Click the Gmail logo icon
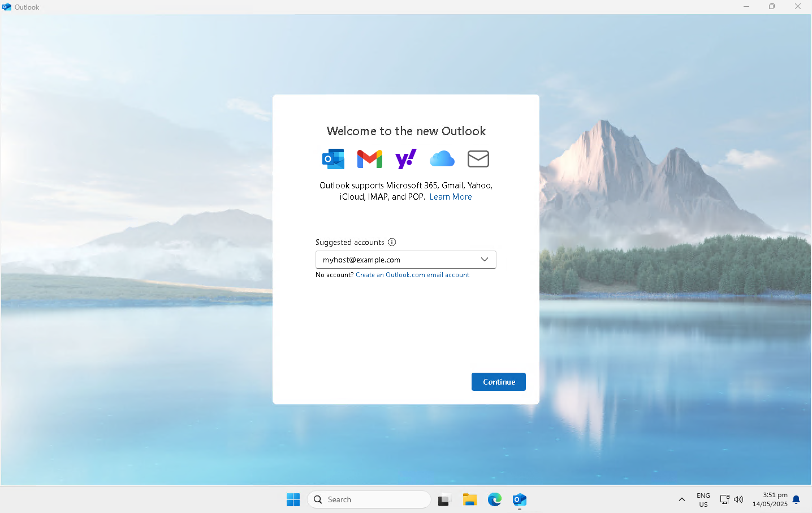This screenshot has width=812, height=513. pos(370,159)
